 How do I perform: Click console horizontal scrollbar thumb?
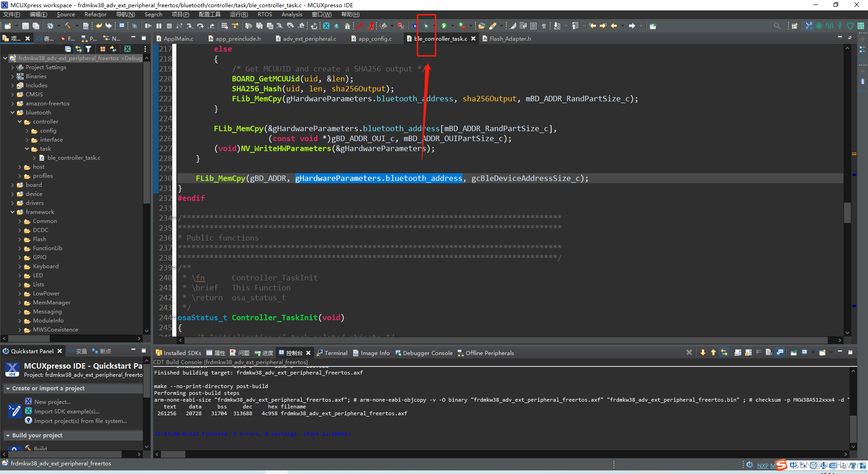point(173,454)
